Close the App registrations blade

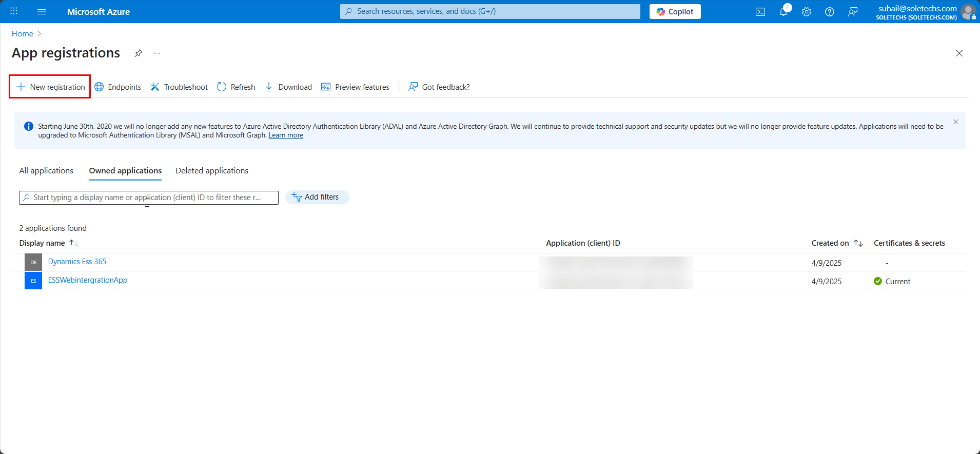click(959, 53)
